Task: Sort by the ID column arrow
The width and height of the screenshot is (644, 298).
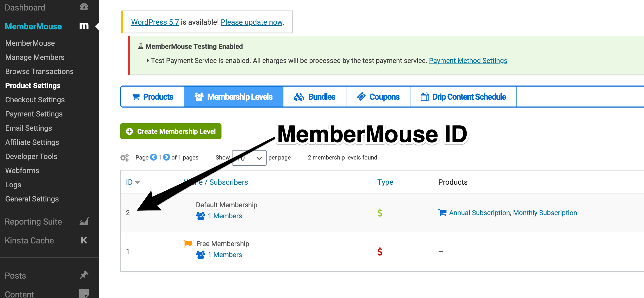Action: point(138,182)
